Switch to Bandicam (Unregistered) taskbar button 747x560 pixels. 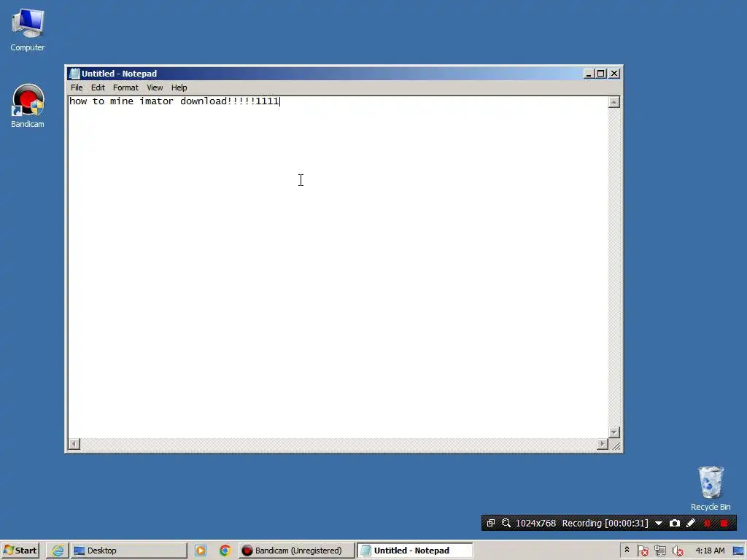click(x=296, y=551)
